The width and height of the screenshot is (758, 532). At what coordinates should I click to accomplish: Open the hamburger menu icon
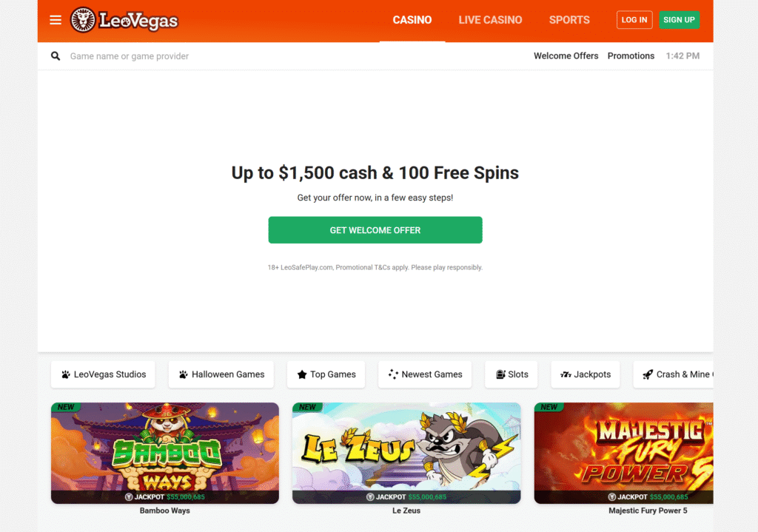56,20
